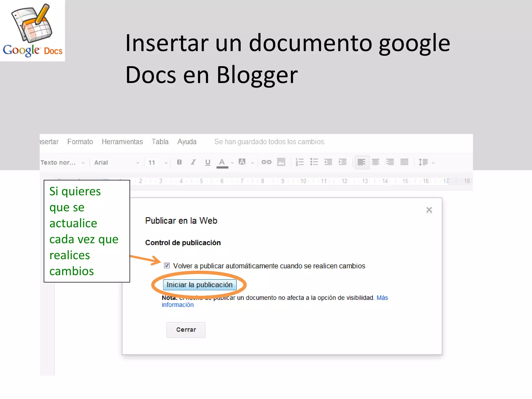This screenshot has height=399, width=532.
Task: Center align text
Action: click(376, 162)
